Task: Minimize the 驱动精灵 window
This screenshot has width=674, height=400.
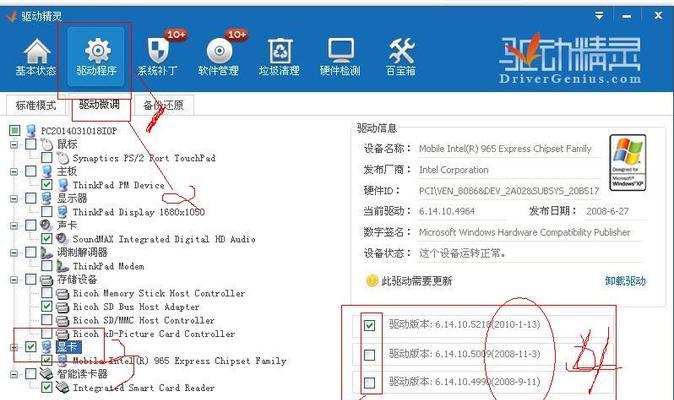Action: coord(627,16)
